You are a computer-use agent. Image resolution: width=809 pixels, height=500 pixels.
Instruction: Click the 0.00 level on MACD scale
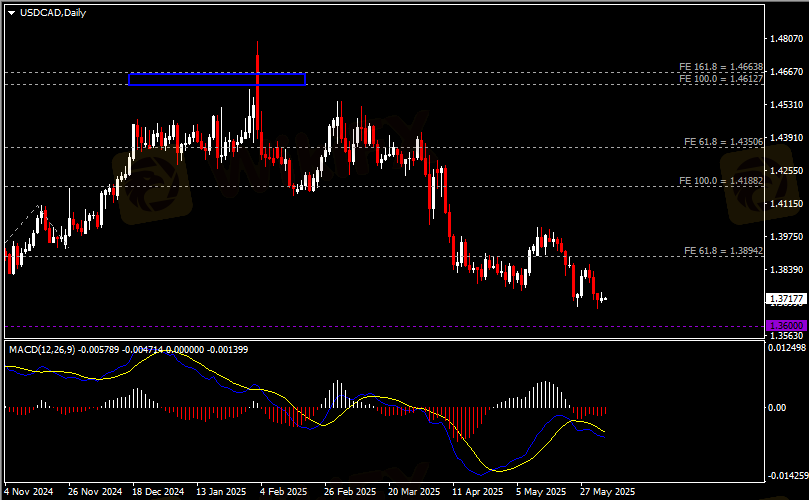coord(776,409)
